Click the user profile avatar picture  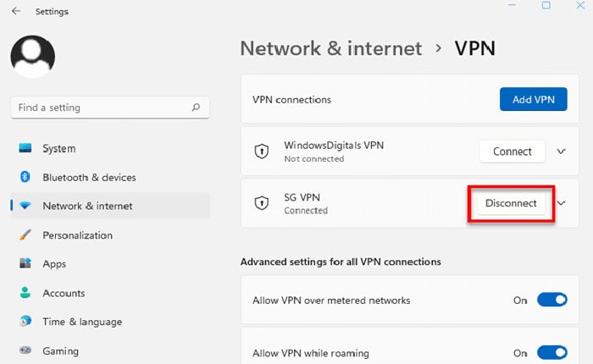tap(33, 57)
